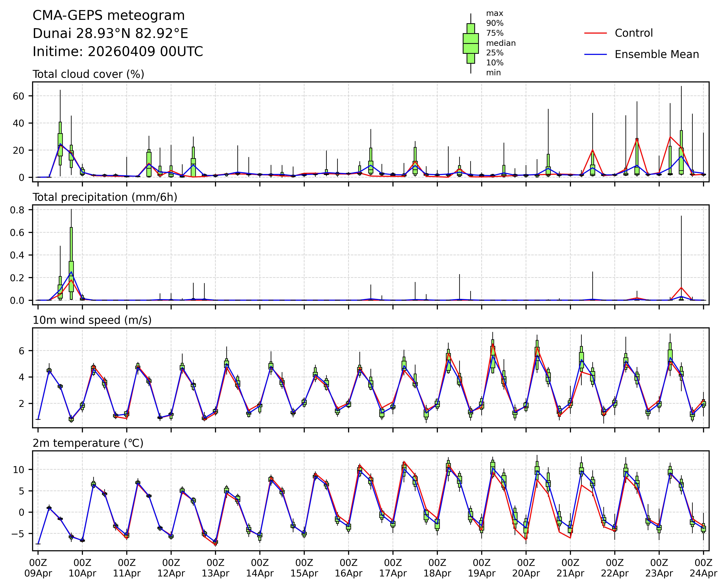
Task: Click the '10m wind speed (m/s)' panel title
Action: click(x=92, y=320)
